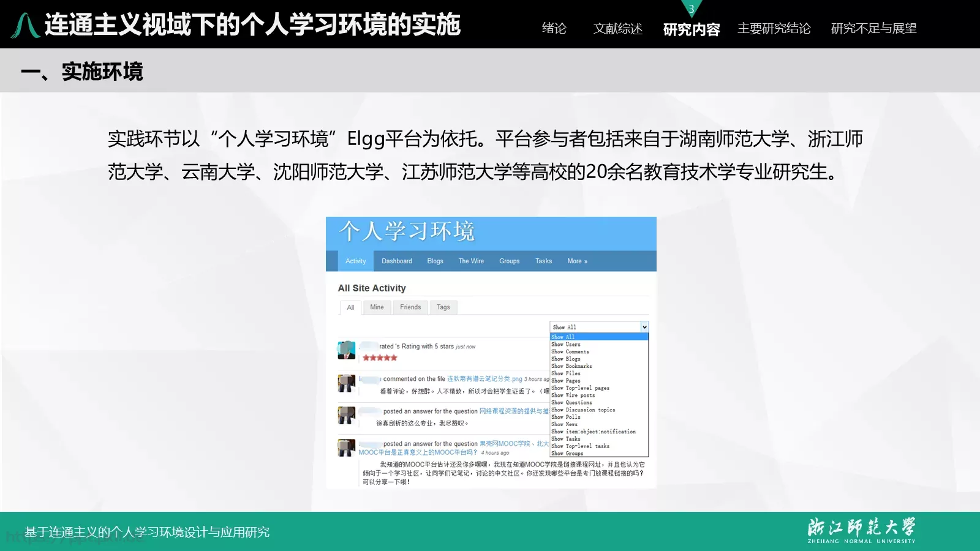The height and width of the screenshot is (551, 980).
Task: Open file link 连秋菊有道云笔记分类.png
Action: [x=484, y=379]
